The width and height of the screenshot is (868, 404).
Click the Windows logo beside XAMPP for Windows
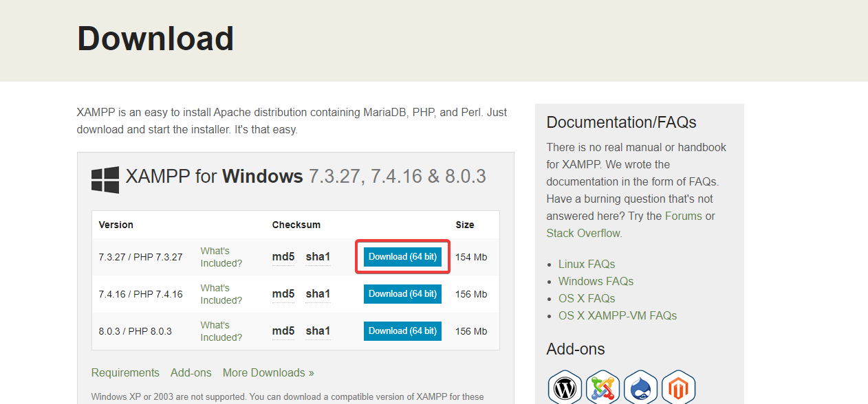coord(105,179)
